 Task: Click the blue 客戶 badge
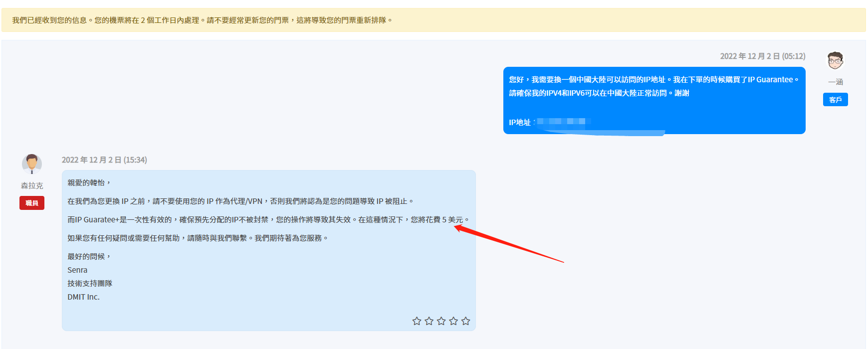(835, 100)
